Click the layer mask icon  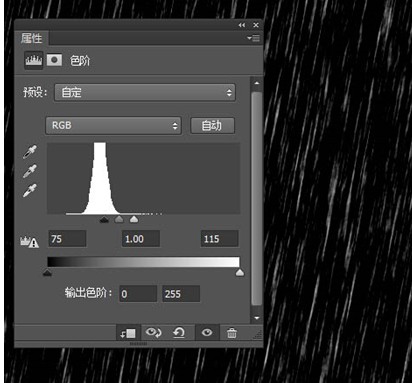[54, 60]
